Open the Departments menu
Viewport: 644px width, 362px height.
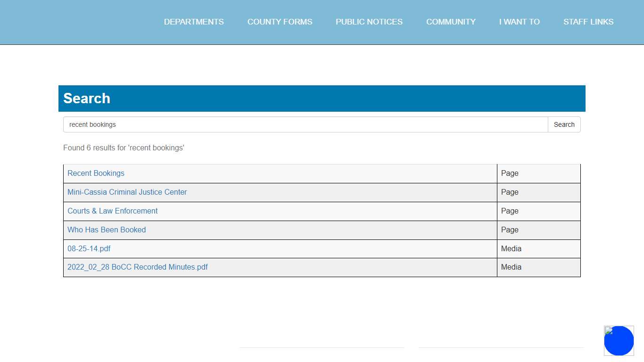[194, 22]
